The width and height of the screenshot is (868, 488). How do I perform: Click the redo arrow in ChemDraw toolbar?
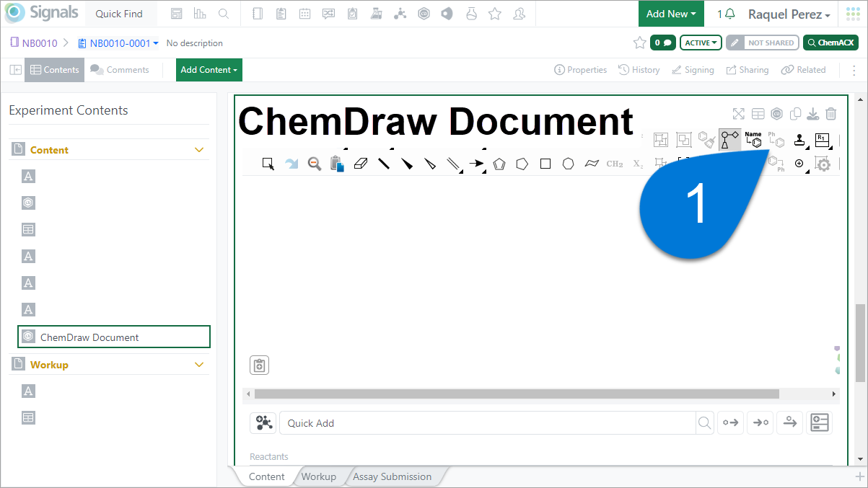pyautogui.click(x=291, y=164)
